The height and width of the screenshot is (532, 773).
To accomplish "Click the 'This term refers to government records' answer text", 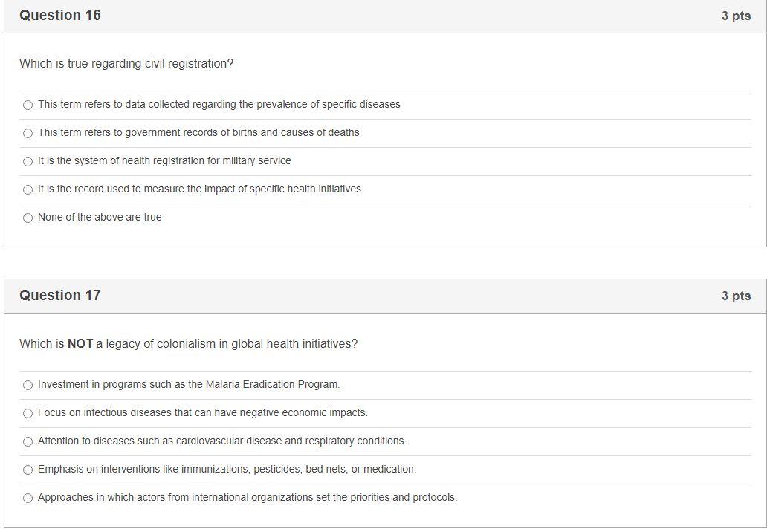I will (198, 133).
